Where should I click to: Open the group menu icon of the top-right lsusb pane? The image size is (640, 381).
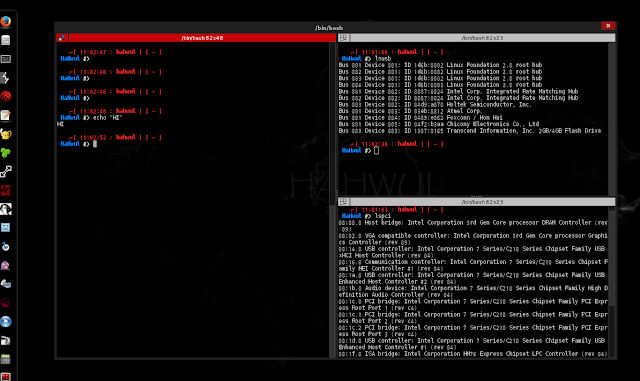[x=343, y=38]
